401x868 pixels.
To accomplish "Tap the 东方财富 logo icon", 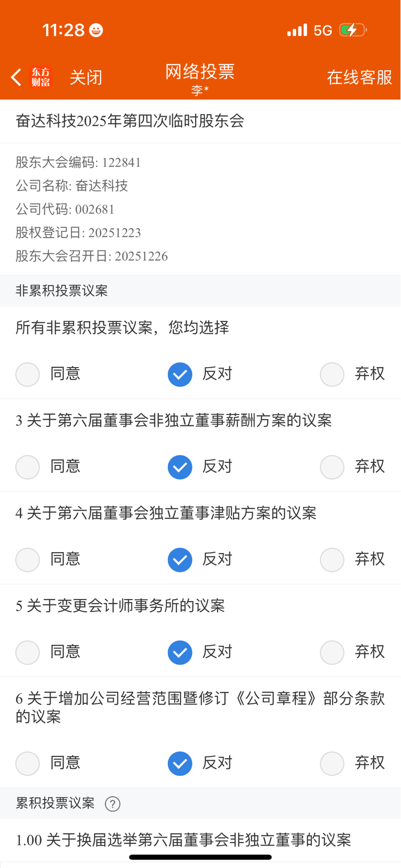I will click(x=41, y=77).
